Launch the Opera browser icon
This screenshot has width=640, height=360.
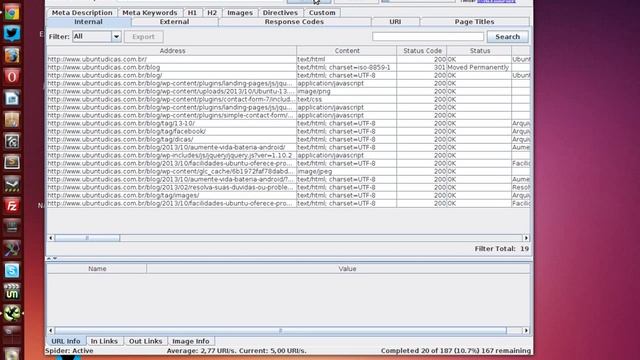pyautogui.click(x=11, y=76)
